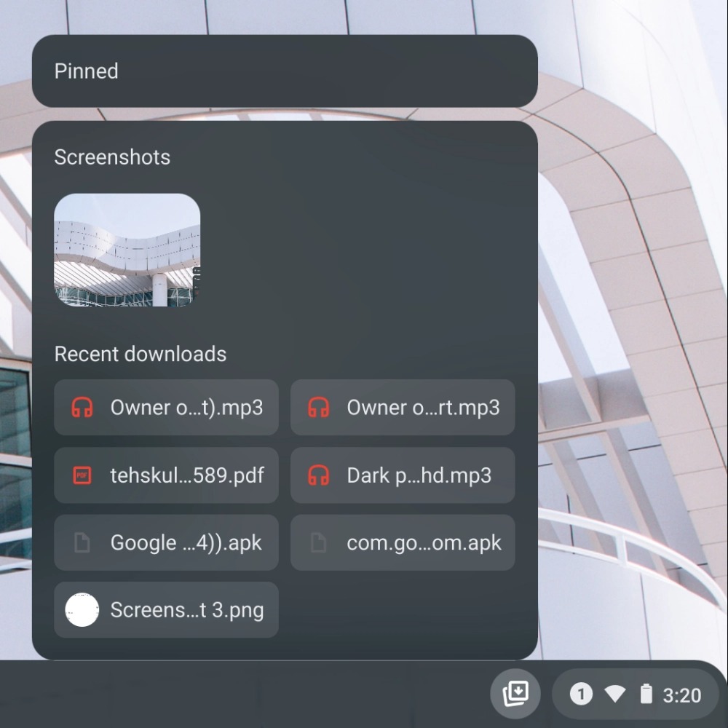This screenshot has width=728, height=728.
Task: Open the tehskul…589.pdf file name
Action: (186, 475)
